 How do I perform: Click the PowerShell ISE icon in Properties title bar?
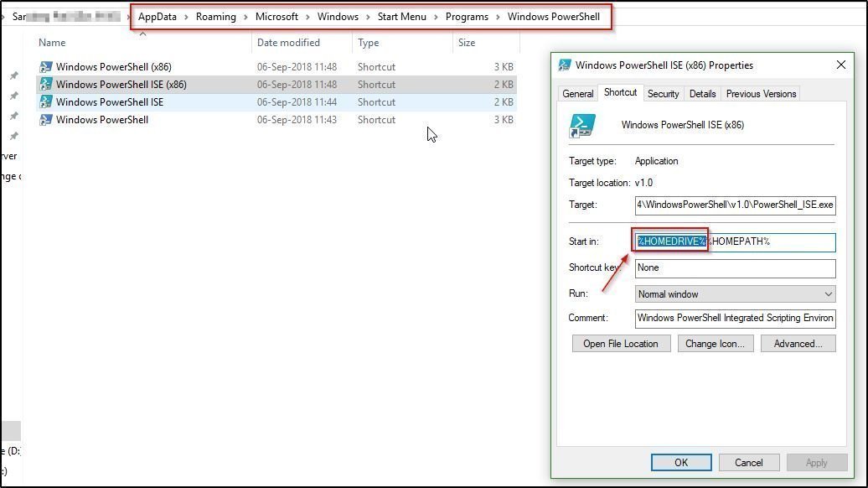[x=565, y=65]
